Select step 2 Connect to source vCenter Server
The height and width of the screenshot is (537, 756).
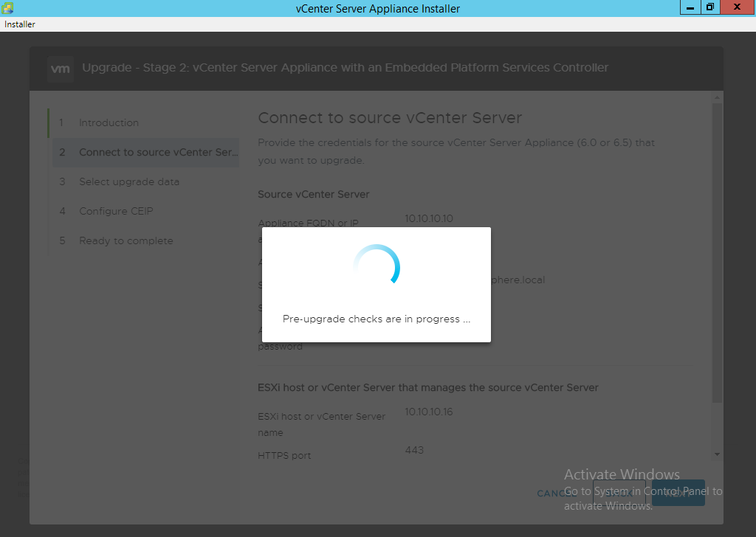145,152
